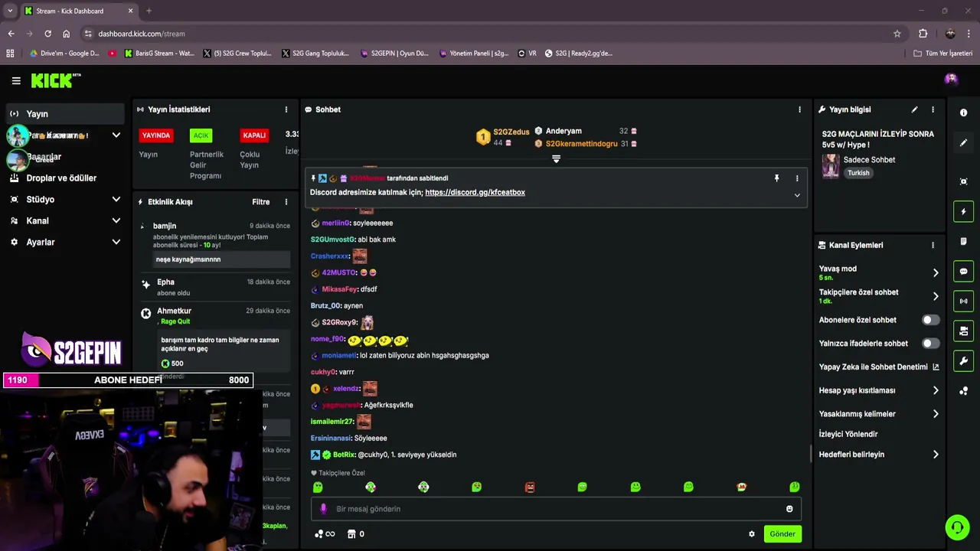The height and width of the screenshot is (551, 980).
Task: Click the Gönder send button
Action: coord(782,534)
